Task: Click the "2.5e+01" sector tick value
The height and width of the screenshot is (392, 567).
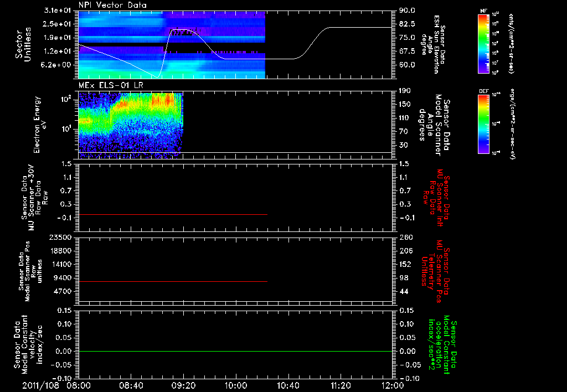Action: 57,24
